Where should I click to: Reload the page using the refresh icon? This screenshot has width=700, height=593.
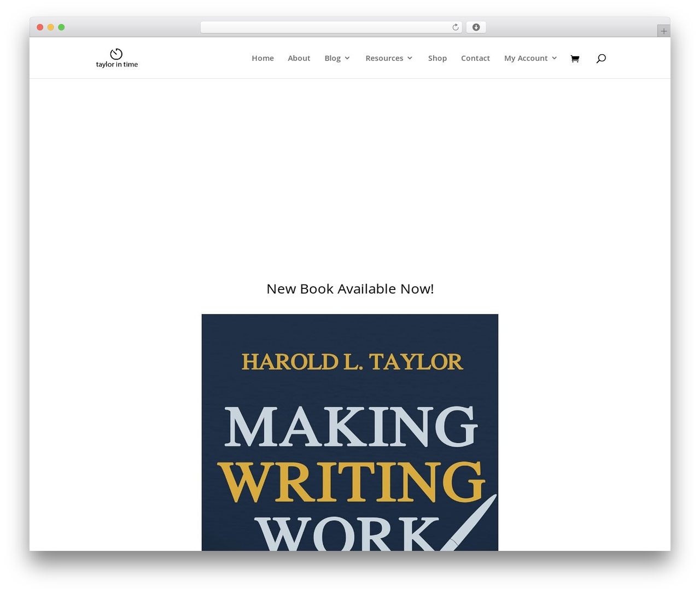455,27
